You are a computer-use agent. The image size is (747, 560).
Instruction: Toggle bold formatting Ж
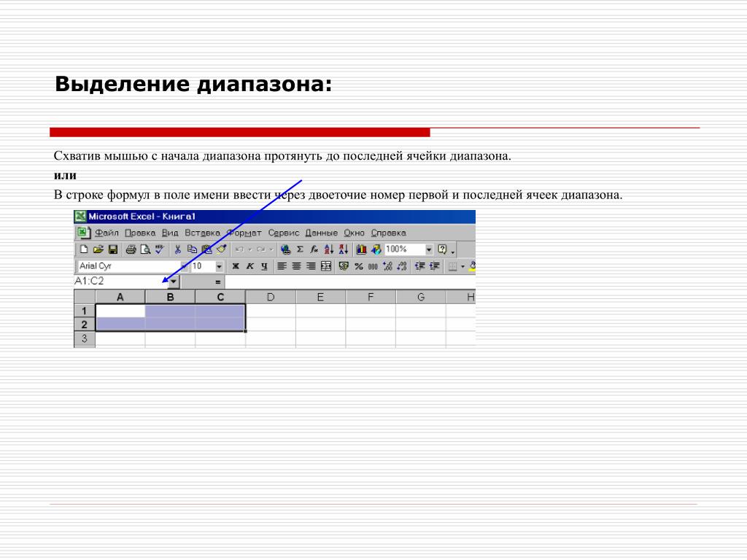pos(236,266)
